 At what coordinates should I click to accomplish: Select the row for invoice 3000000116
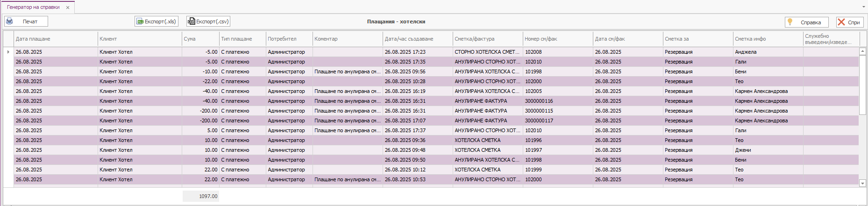point(539,101)
